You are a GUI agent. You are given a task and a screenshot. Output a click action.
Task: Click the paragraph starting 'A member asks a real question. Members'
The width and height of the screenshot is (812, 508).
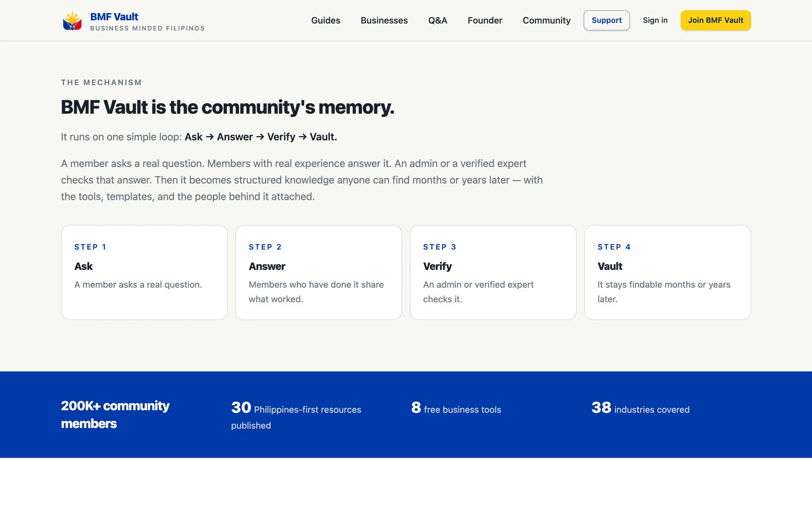tap(302, 180)
